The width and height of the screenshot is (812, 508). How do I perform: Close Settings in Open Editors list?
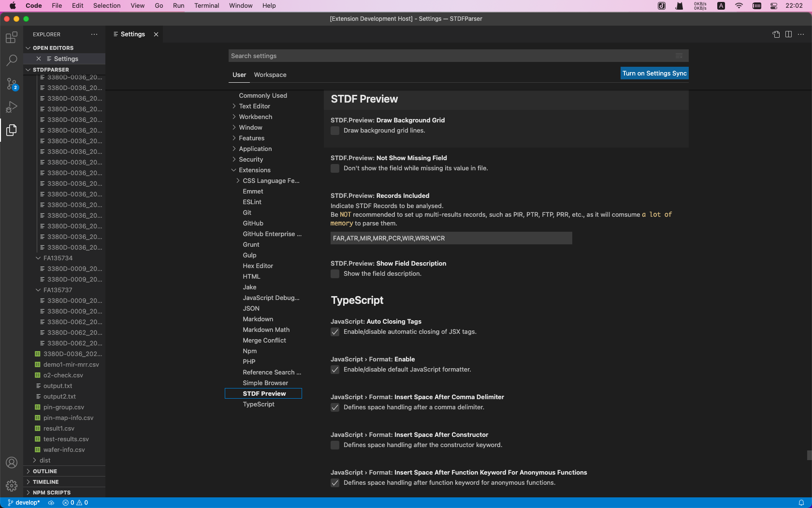coord(39,59)
